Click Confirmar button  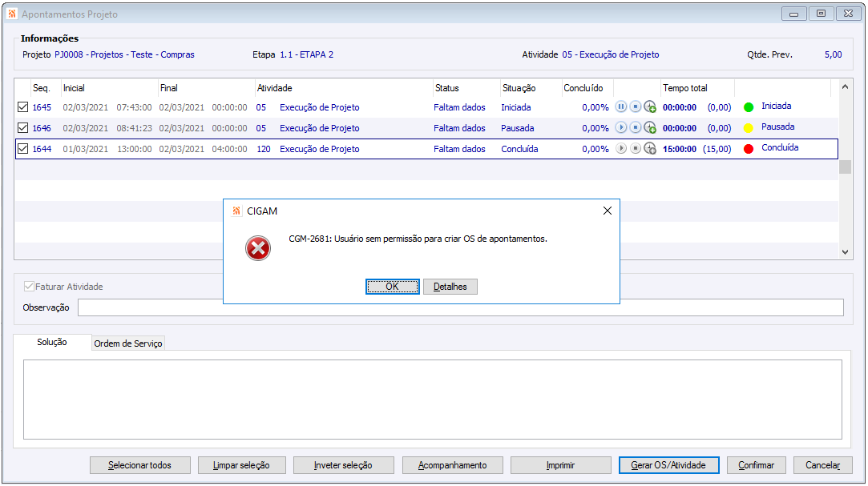[756, 465]
